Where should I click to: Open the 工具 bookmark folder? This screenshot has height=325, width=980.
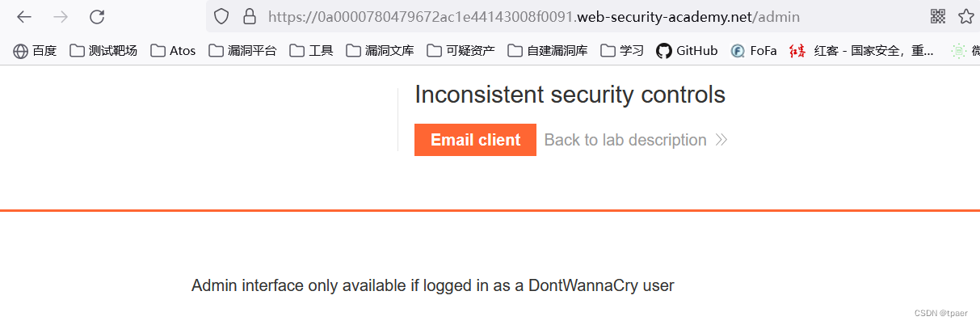point(311,51)
